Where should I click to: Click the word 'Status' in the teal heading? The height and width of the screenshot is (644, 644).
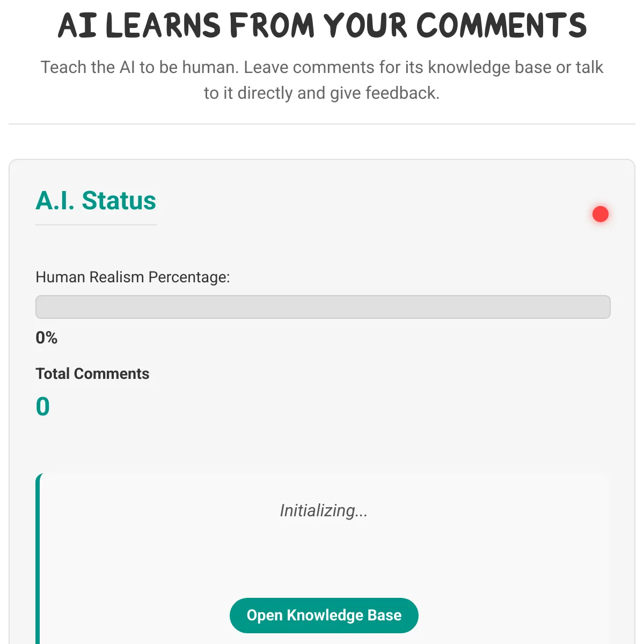(x=119, y=201)
